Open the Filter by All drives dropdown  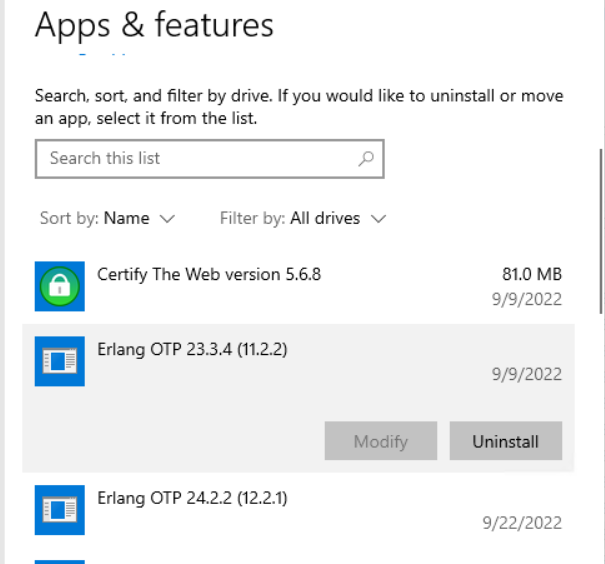coord(324,218)
